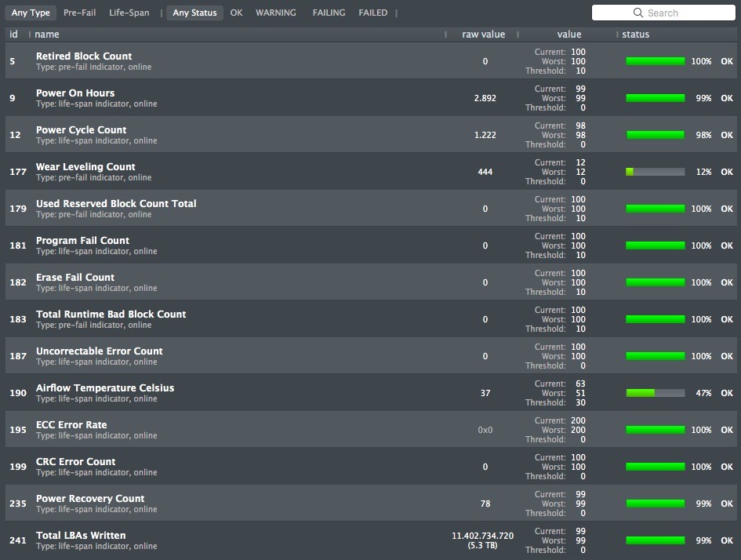Image resolution: width=741 pixels, height=560 pixels.
Task: Filter attributes with OK status
Action: [236, 13]
